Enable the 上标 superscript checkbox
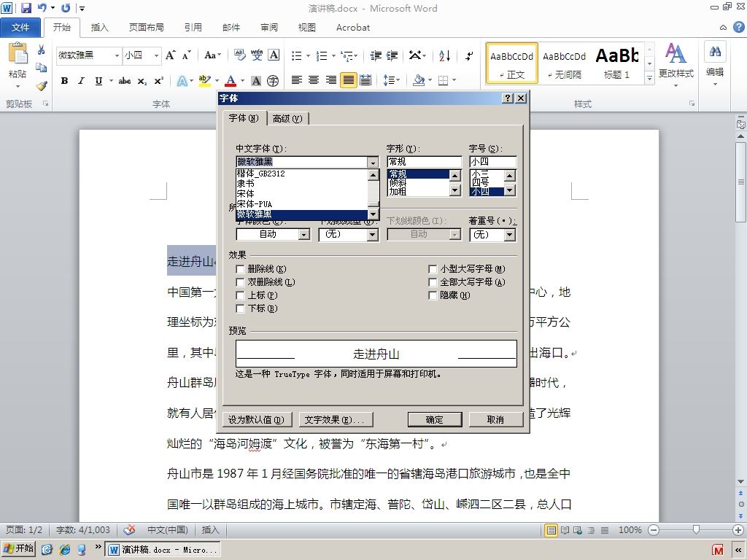 240,295
